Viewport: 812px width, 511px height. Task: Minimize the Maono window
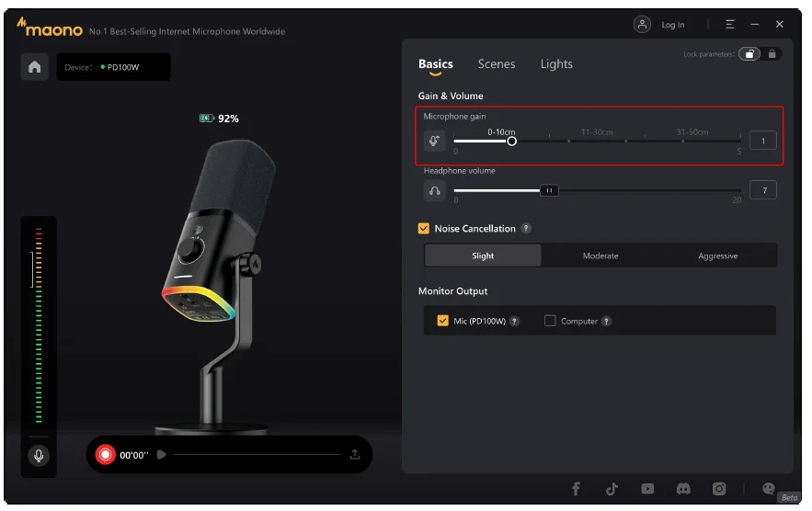tap(754, 24)
